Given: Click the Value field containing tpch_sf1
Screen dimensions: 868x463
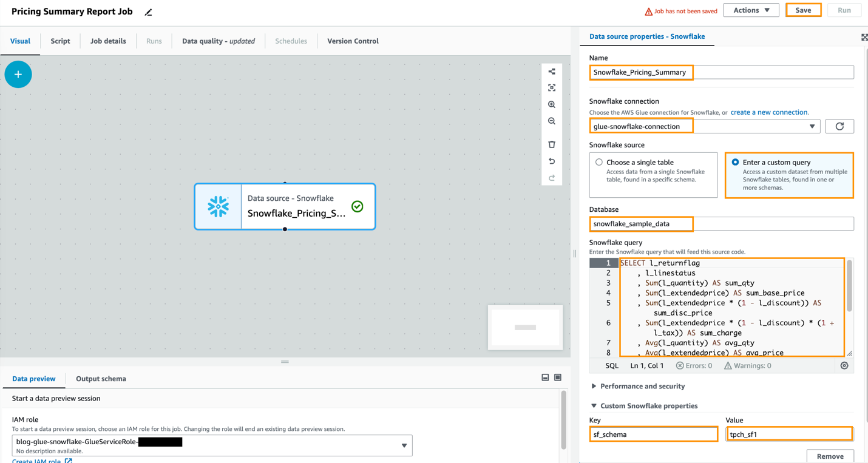Looking at the screenshot, I should (x=789, y=434).
